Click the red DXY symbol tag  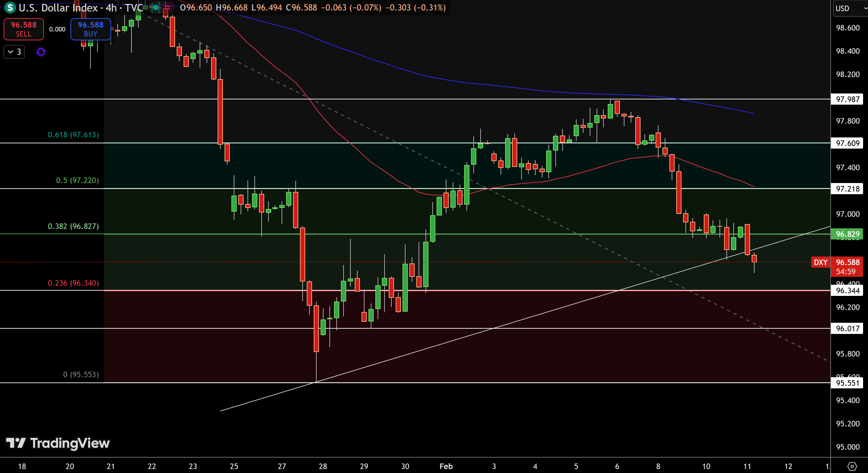[x=820, y=262]
